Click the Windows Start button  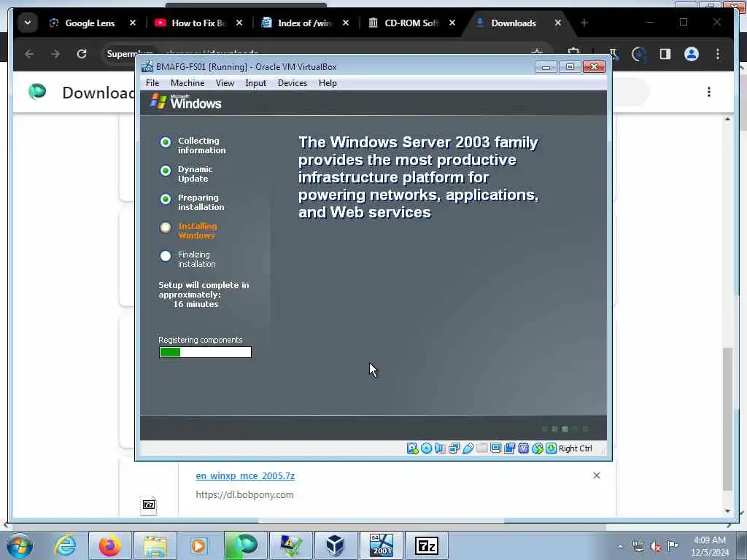pyautogui.click(x=19, y=545)
